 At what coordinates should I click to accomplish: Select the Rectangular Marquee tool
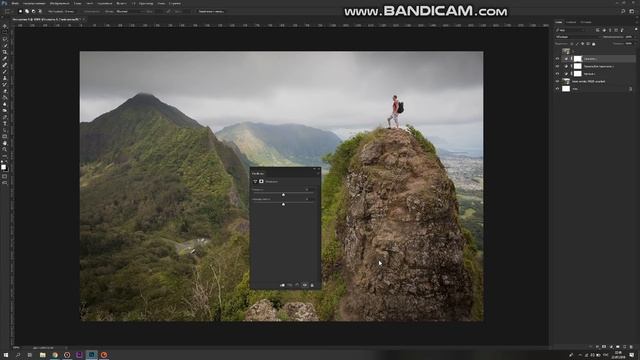point(4,33)
